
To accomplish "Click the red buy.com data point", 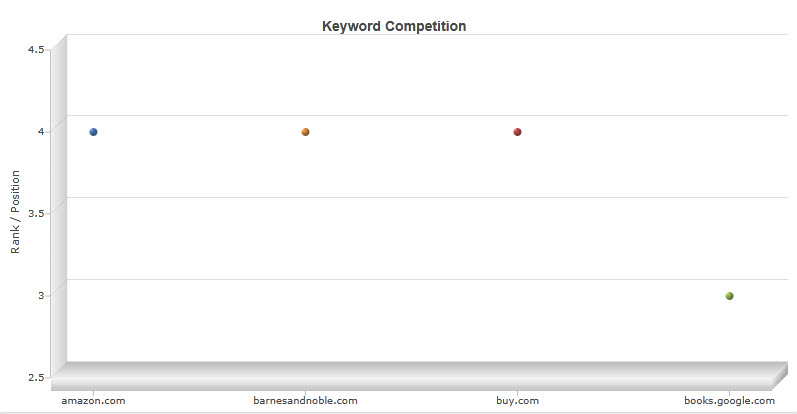I will (x=517, y=132).
